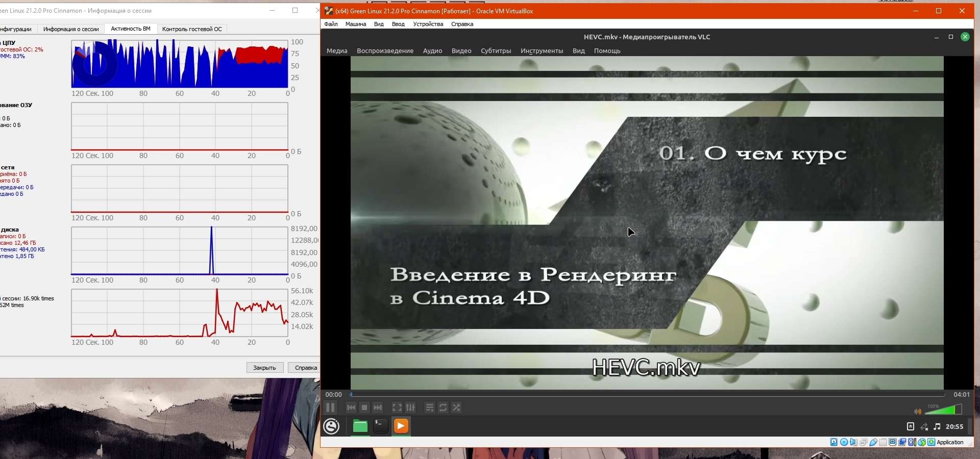Click VirtualBox hard disk activity indicator
Viewport: 980px width, 459px height.
pos(834,442)
